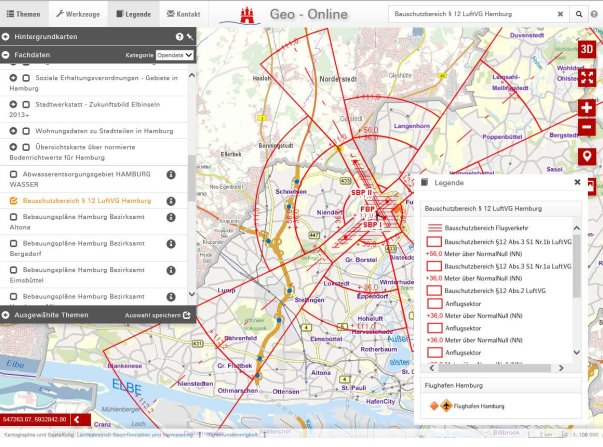Zoom in with the plus button

pyautogui.click(x=588, y=107)
